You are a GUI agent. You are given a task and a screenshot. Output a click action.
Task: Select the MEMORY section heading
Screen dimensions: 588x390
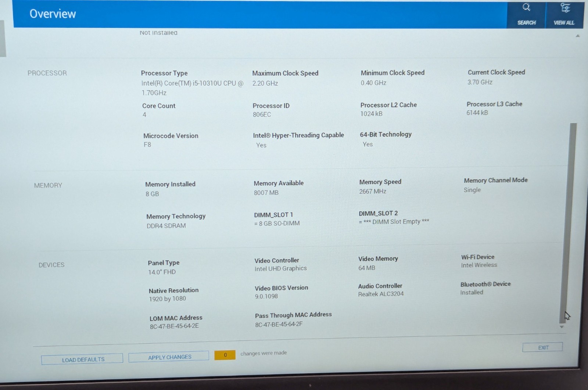point(48,186)
